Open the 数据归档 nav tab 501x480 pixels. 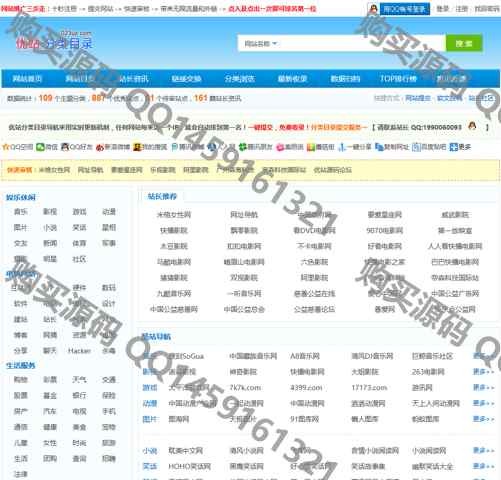[x=345, y=79]
